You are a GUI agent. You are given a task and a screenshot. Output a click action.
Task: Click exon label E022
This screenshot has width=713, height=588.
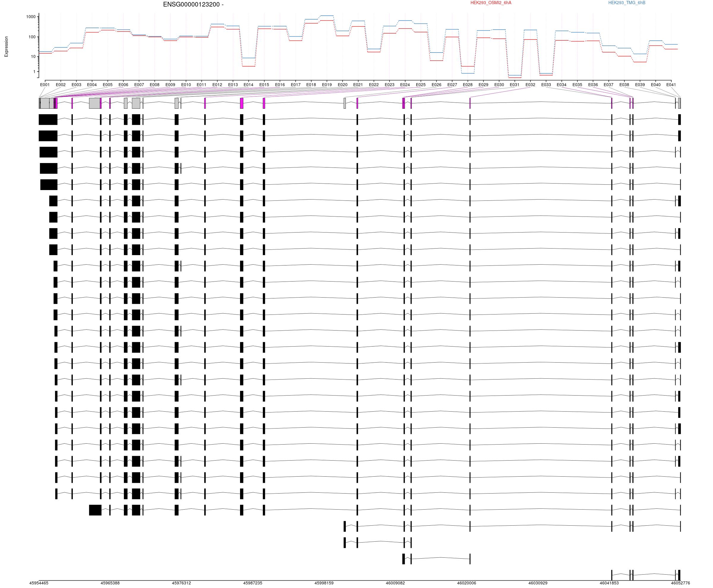374,85
